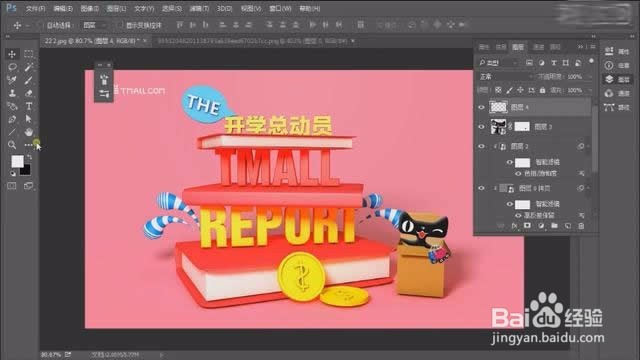Reset to default black and white colors
This screenshot has height=360, width=640.
(12, 173)
